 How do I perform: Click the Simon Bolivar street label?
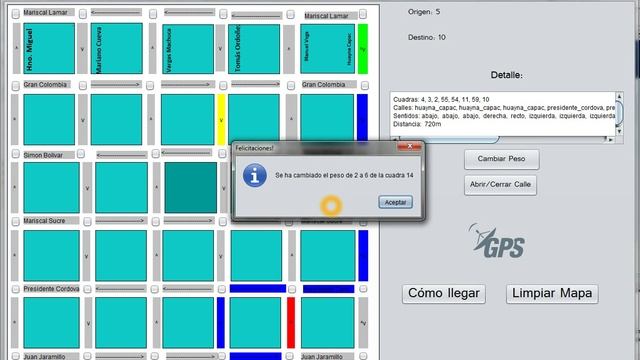point(43,155)
